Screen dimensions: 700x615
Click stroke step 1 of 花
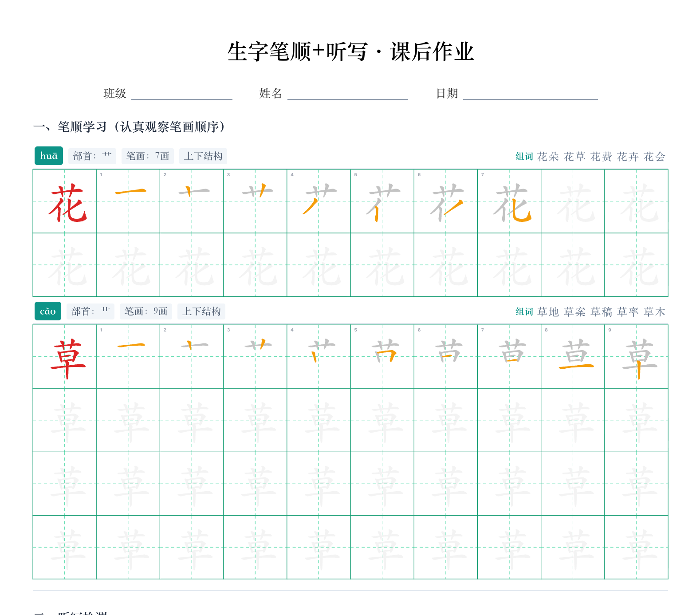click(128, 201)
